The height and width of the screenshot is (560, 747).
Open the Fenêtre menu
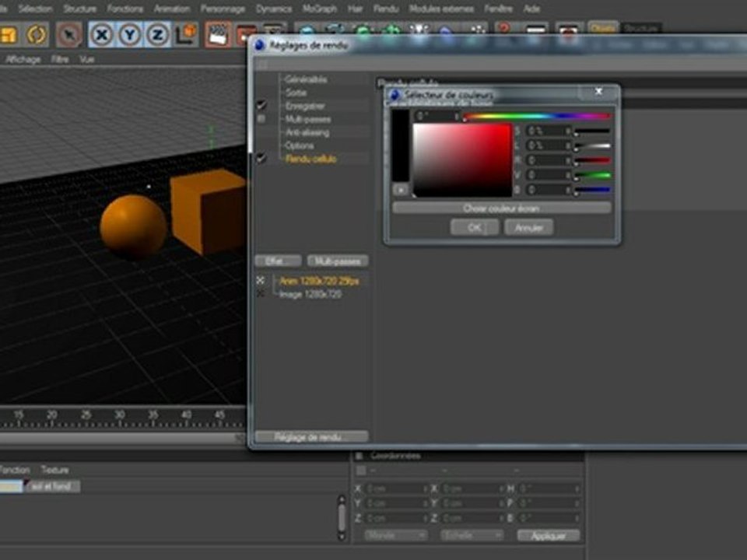(498, 9)
